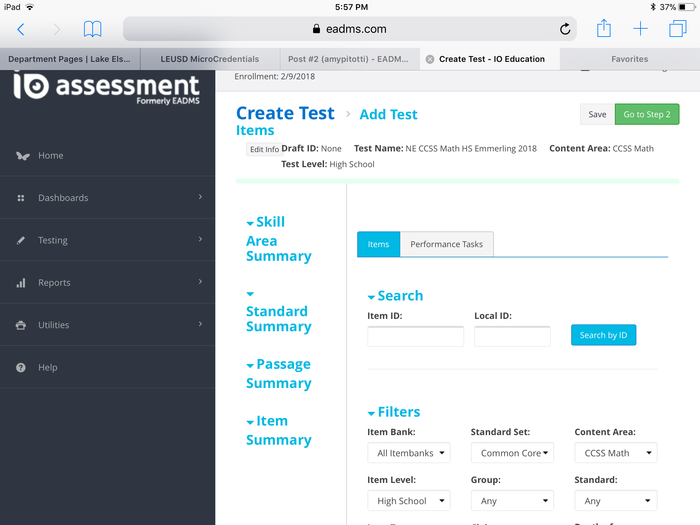
Task: Focus the Item ID input field
Action: coord(415,336)
